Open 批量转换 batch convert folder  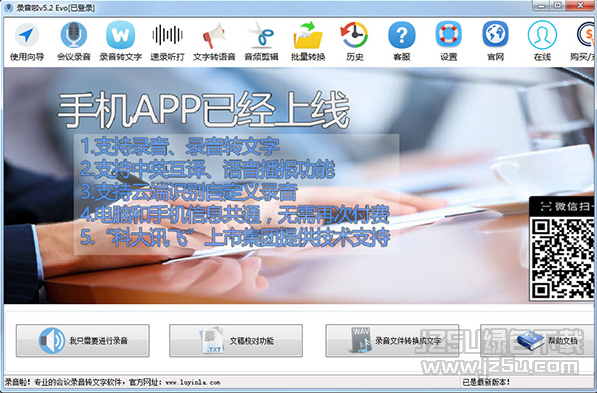pyautogui.click(x=308, y=41)
